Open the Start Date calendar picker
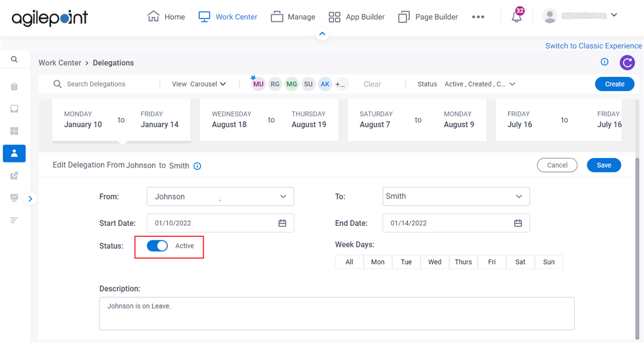The height and width of the screenshot is (343, 644). [282, 223]
